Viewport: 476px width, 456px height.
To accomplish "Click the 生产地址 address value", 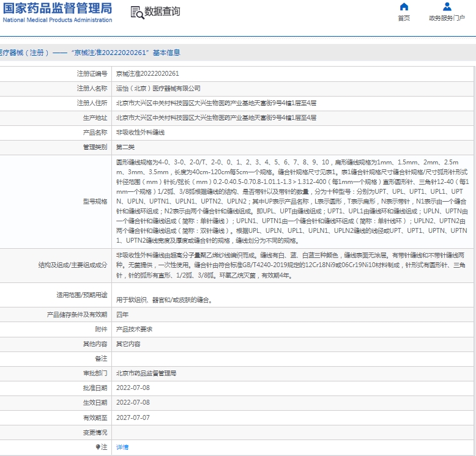I will [x=216, y=117].
